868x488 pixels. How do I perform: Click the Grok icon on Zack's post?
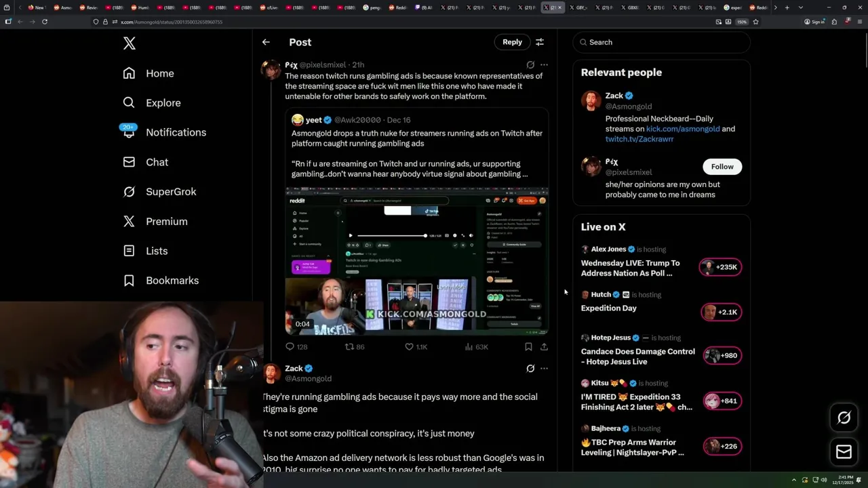530,369
